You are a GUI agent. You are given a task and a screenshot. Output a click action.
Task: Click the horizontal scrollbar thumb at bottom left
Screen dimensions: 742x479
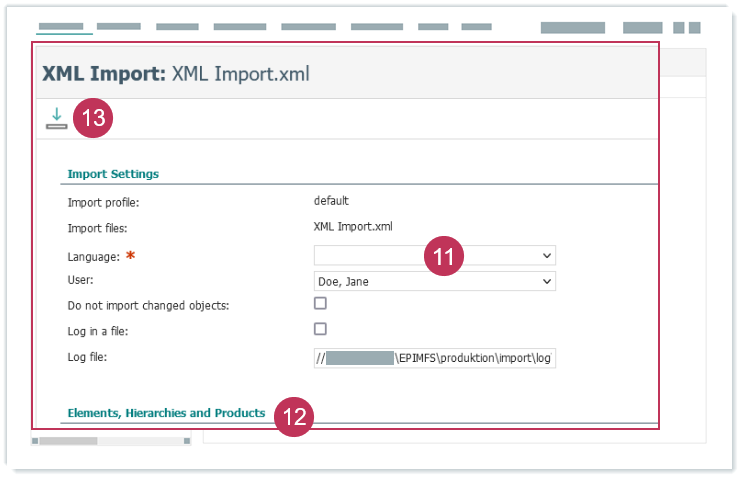(x=68, y=440)
